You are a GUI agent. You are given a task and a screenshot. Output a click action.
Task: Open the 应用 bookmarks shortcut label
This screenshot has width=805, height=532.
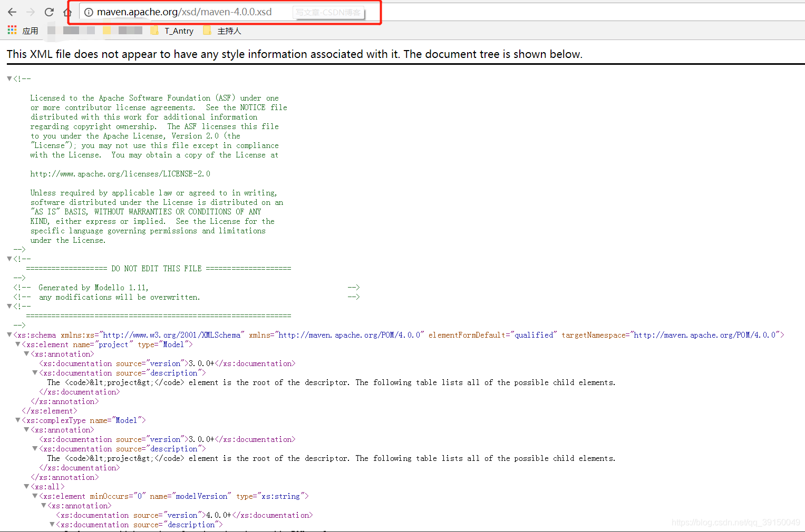[30, 31]
